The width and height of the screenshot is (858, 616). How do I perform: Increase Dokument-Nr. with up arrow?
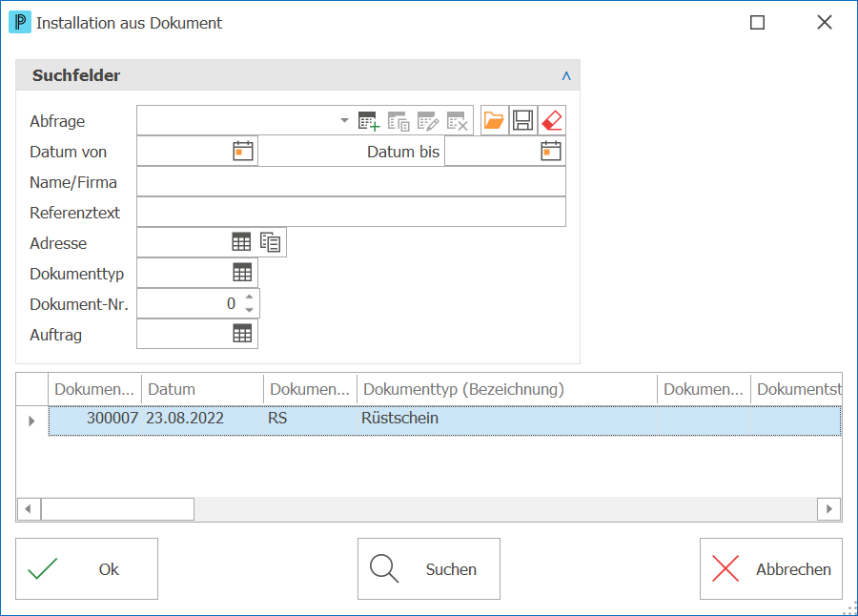[250, 297]
